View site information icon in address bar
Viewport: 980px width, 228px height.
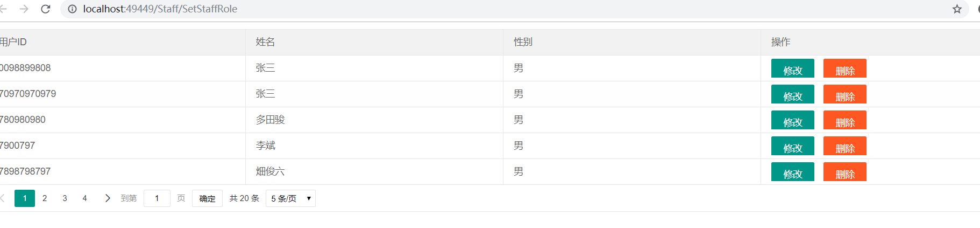click(72, 9)
